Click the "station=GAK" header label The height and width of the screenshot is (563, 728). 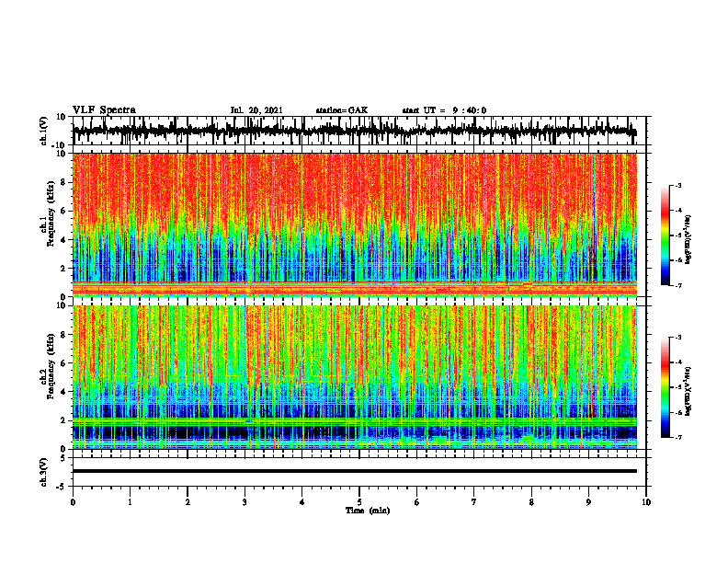pyautogui.click(x=342, y=110)
